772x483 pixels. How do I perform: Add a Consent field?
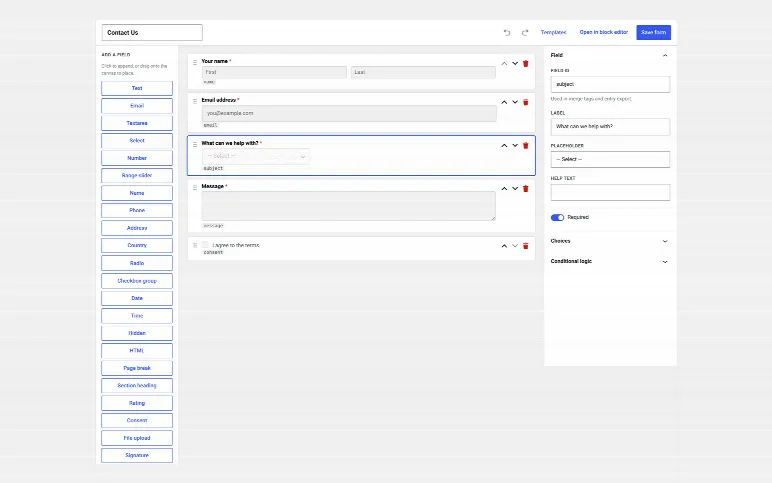[137, 421]
